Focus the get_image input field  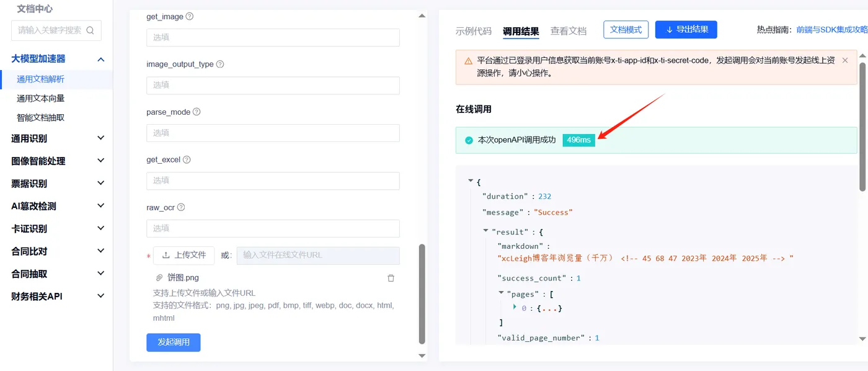click(x=273, y=37)
